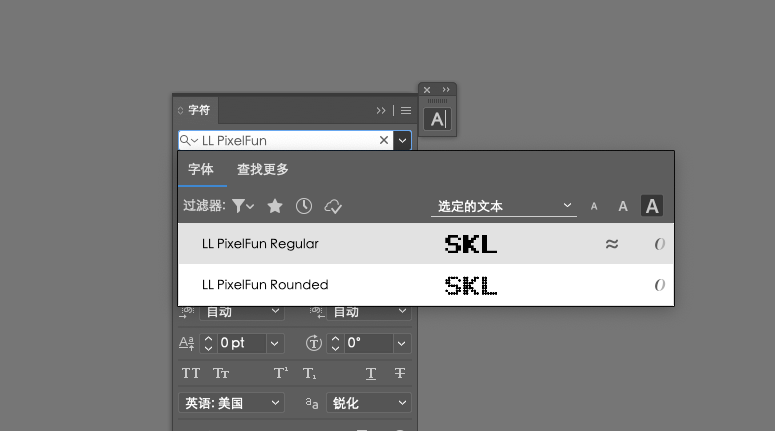
Task: Clear the LL PixelFun font search
Action: click(x=384, y=140)
